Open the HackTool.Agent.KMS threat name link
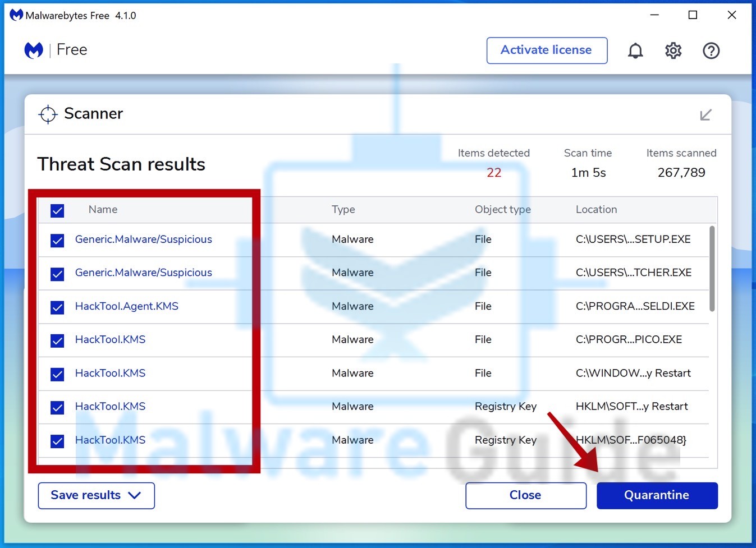 pyautogui.click(x=127, y=306)
